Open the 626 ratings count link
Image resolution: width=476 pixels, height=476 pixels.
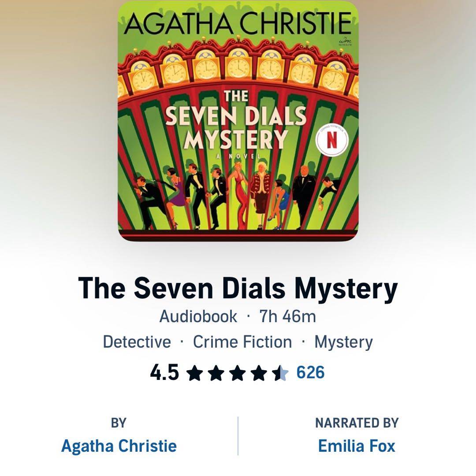310,372
